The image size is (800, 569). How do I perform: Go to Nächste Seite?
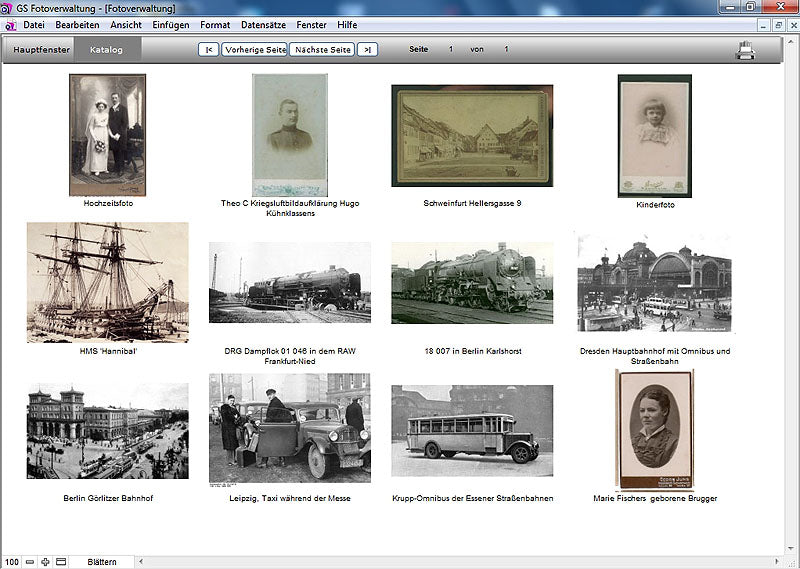[321, 49]
